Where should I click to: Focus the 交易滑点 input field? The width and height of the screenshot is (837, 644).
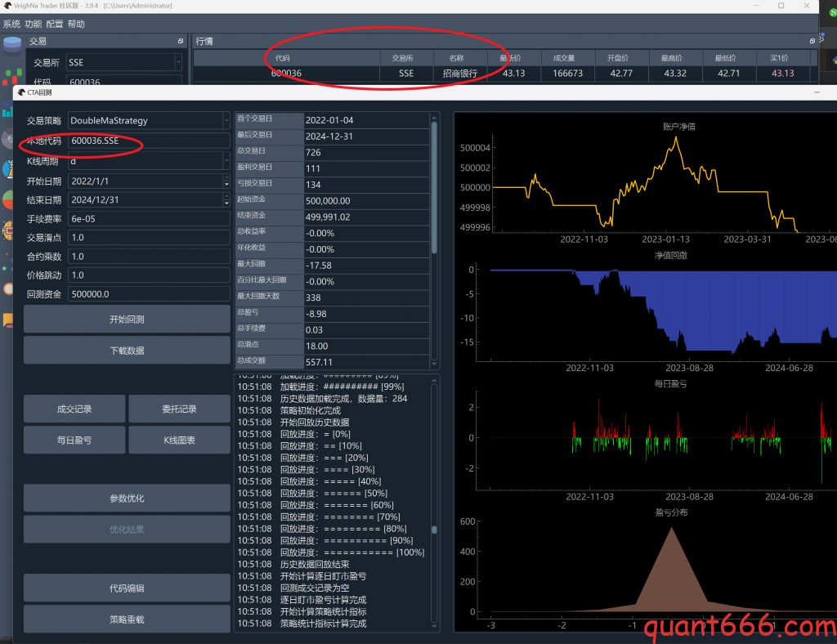click(149, 238)
